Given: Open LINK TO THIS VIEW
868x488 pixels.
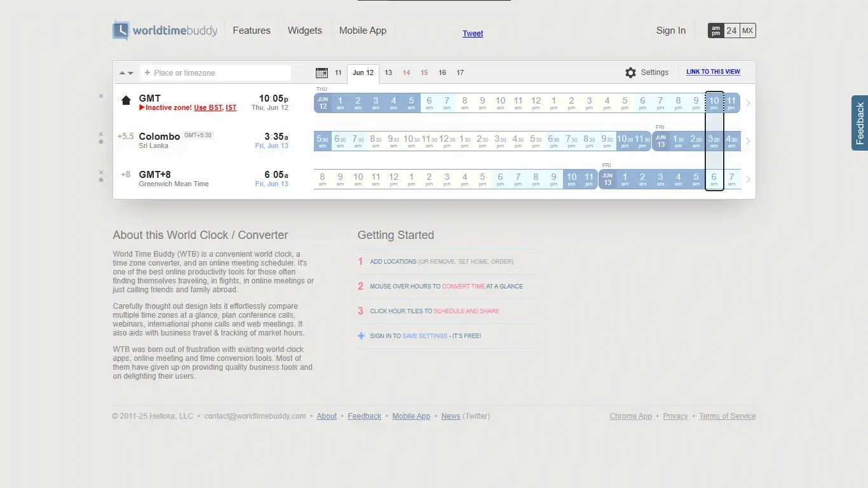Looking at the screenshot, I should [x=713, y=72].
